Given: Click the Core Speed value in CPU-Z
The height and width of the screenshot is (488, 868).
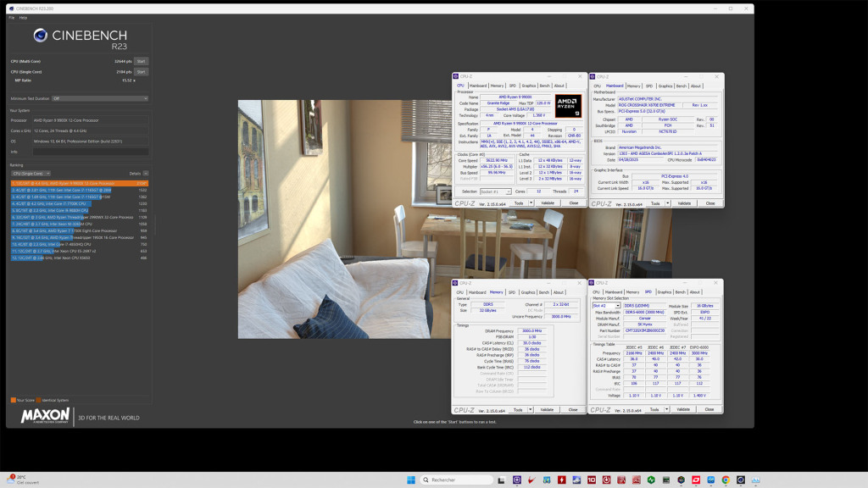Looking at the screenshot, I should click(x=497, y=160).
